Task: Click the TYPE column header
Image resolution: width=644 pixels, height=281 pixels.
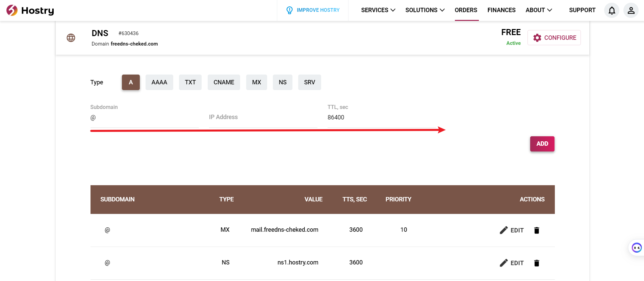Action: click(227, 199)
